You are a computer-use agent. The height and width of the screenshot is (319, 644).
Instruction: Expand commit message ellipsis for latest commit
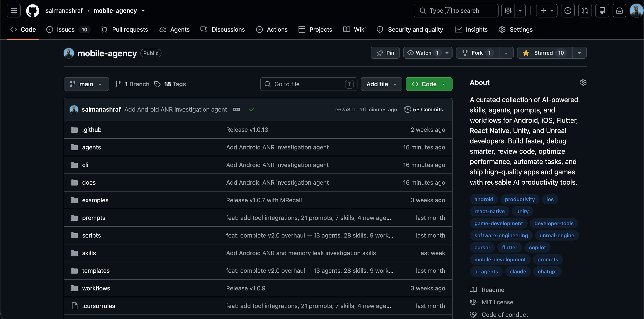236,109
